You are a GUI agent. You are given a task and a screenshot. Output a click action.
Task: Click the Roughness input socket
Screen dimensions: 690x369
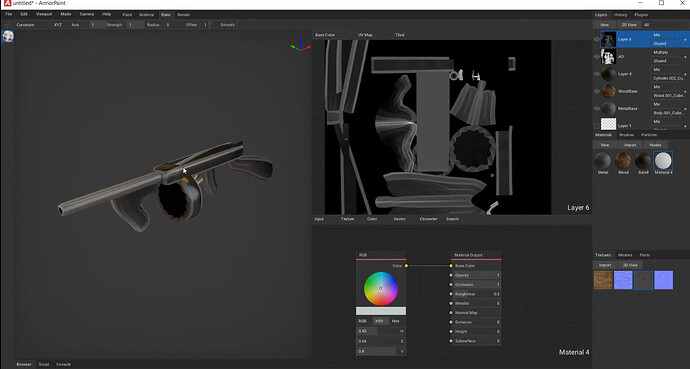451,294
